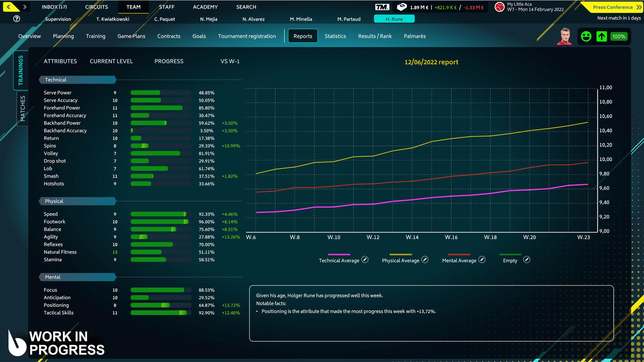Open the help question mark icon
The width and height of the screenshot is (644, 362).
(16, 19)
